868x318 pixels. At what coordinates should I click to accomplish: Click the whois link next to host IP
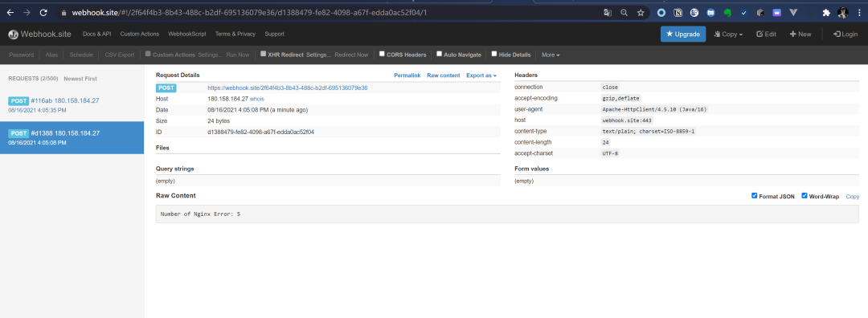click(x=257, y=99)
